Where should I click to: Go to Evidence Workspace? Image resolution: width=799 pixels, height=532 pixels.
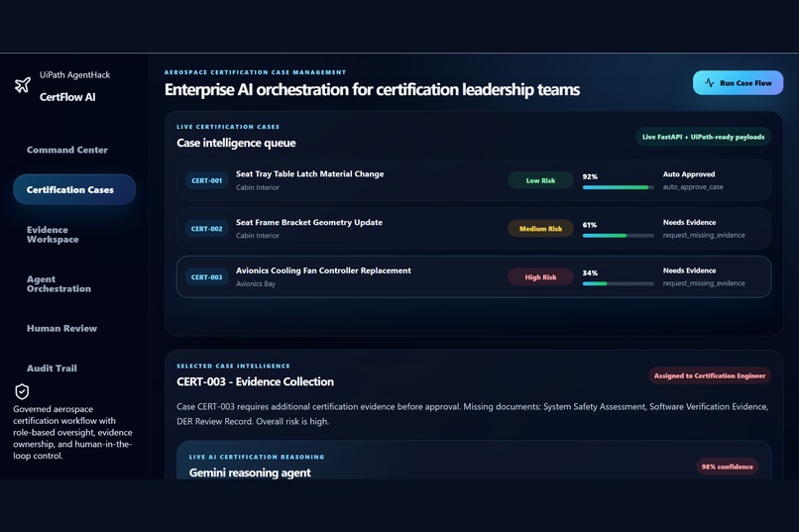(x=53, y=234)
